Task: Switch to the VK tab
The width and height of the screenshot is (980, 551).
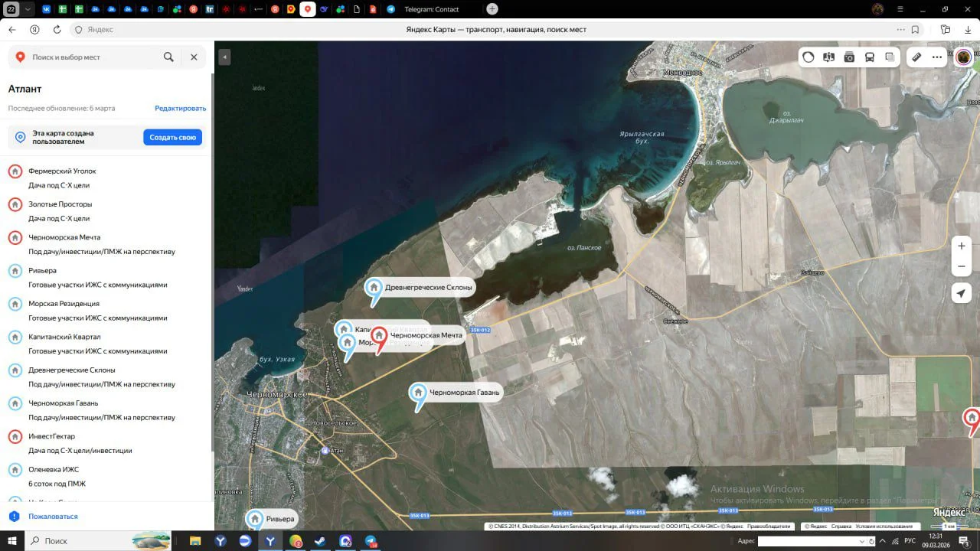Action: click(x=46, y=9)
